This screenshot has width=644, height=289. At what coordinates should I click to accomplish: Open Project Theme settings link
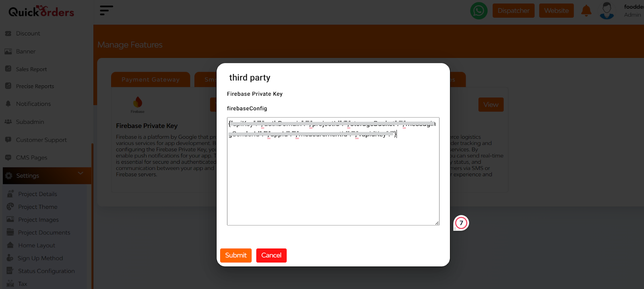(x=38, y=207)
